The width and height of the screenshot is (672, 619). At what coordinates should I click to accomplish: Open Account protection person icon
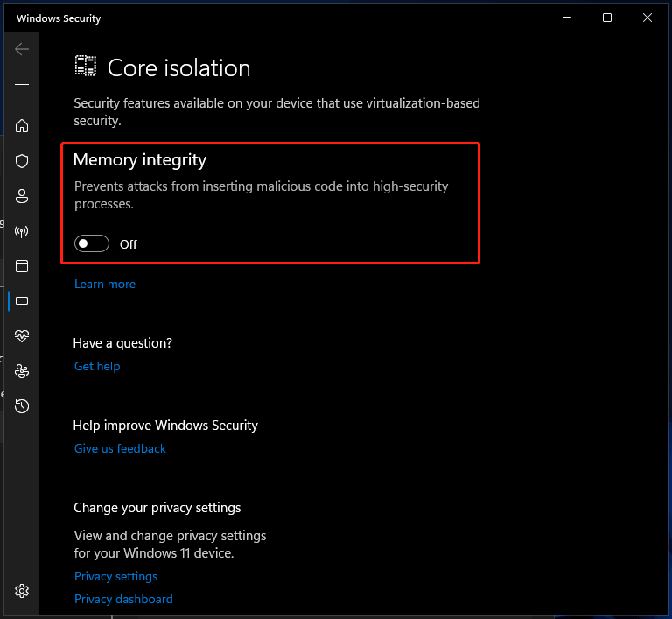pos(22,196)
